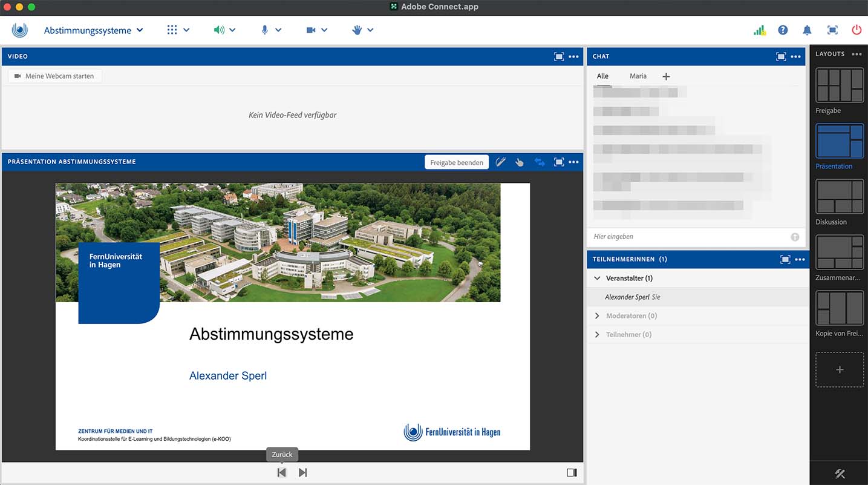Maximize the Chat pod
Viewport: 868px width, 485px height.
coord(781,56)
